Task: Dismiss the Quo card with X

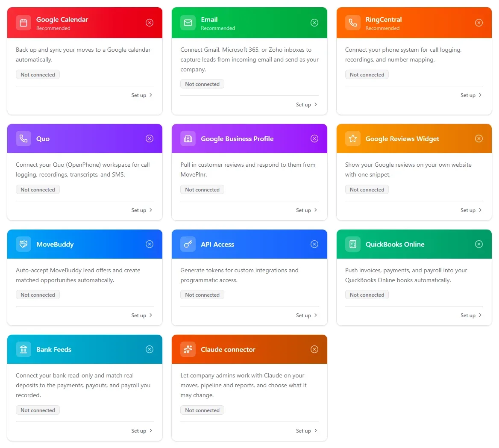Action: [x=150, y=139]
